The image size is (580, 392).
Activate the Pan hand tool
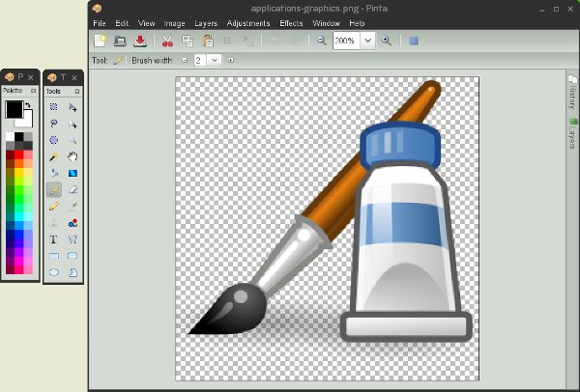(72, 156)
